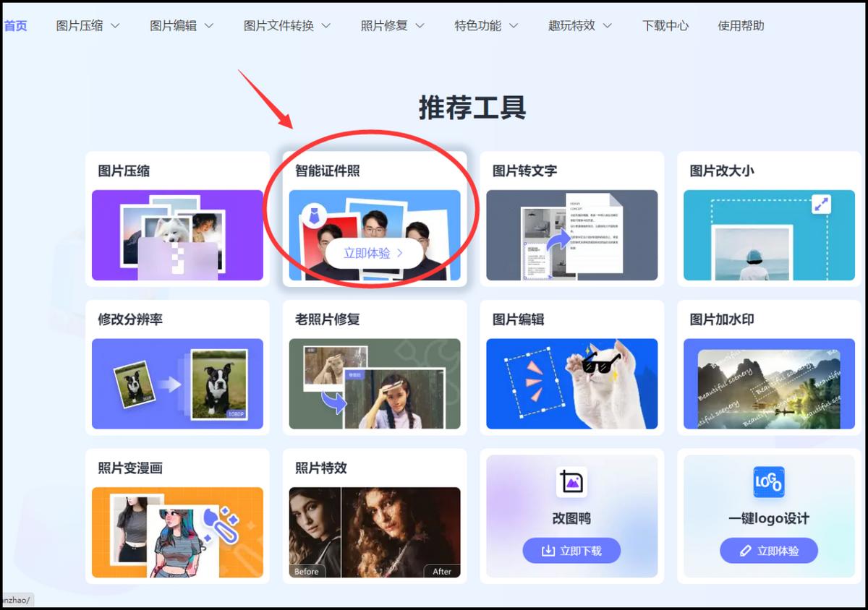This screenshot has height=610, width=868.
Task: Select 下载中心 in the top menu
Action: click(x=664, y=24)
